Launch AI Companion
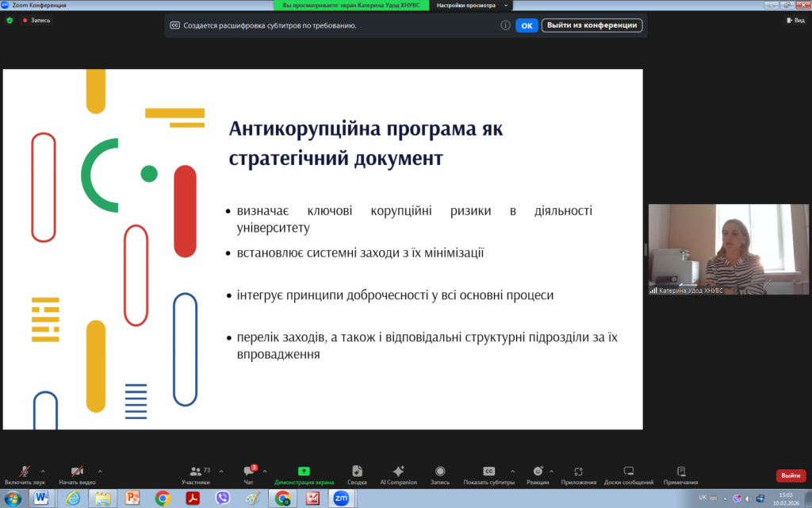 [398, 471]
